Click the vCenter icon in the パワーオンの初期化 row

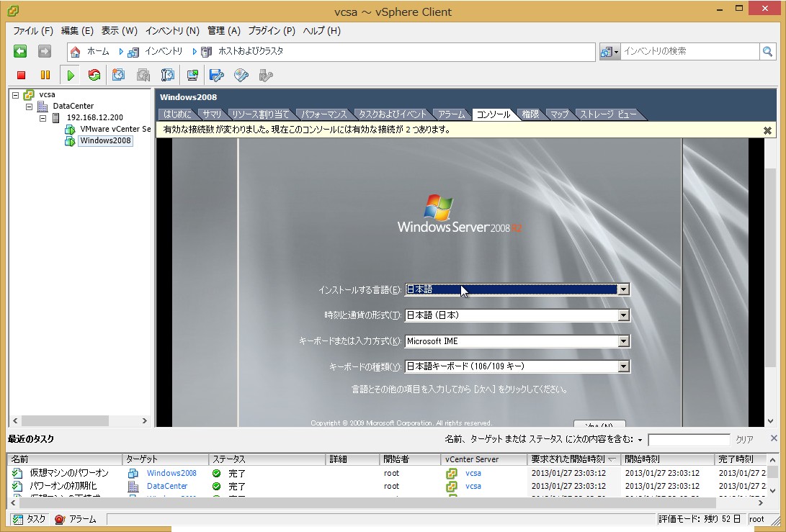[452, 486]
